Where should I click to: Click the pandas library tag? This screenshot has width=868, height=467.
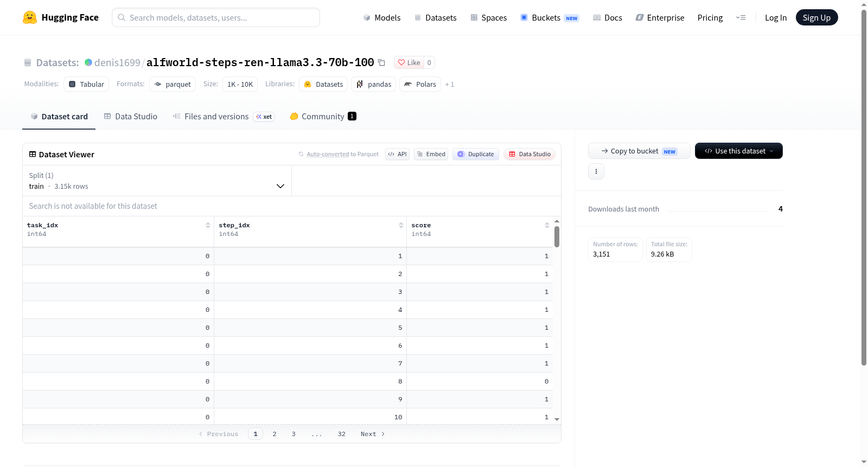(374, 84)
